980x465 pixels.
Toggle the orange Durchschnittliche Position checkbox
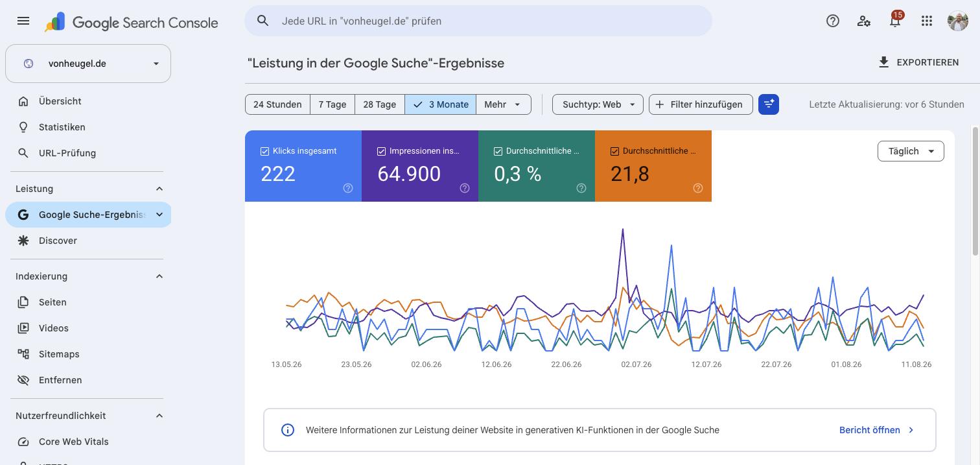point(614,151)
